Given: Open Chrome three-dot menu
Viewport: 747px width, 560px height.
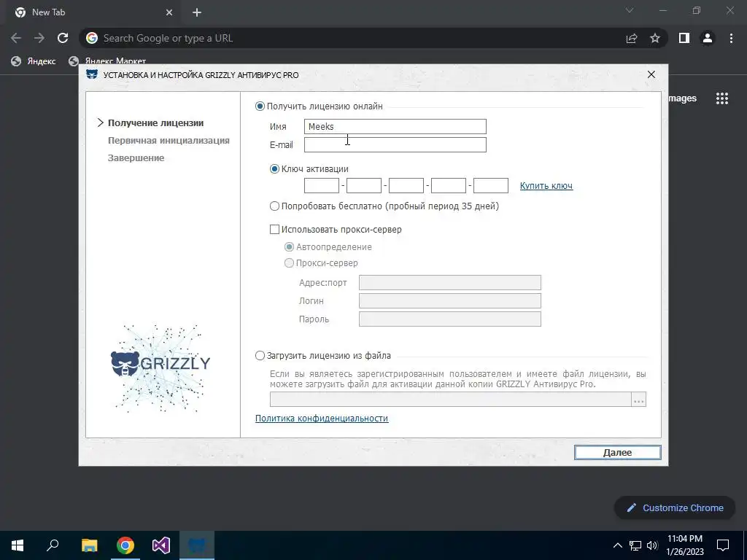Looking at the screenshot, I should 731,38.
